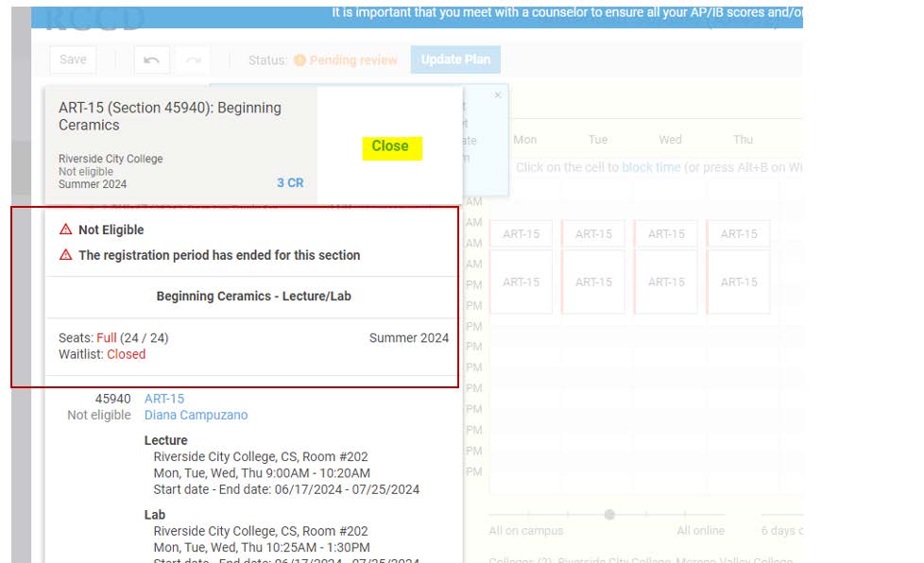Screen dimensions: 924x563
Task: Click the 'Mon, Tue, Wed, Thu 10:25AM - 1:30PM' line
Action: pyautogui.click(x=262, y=548)
